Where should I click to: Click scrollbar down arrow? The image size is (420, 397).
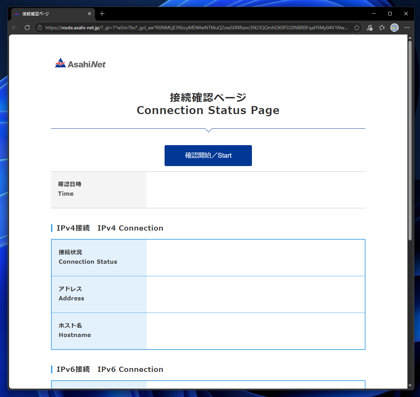coord(410,386)
